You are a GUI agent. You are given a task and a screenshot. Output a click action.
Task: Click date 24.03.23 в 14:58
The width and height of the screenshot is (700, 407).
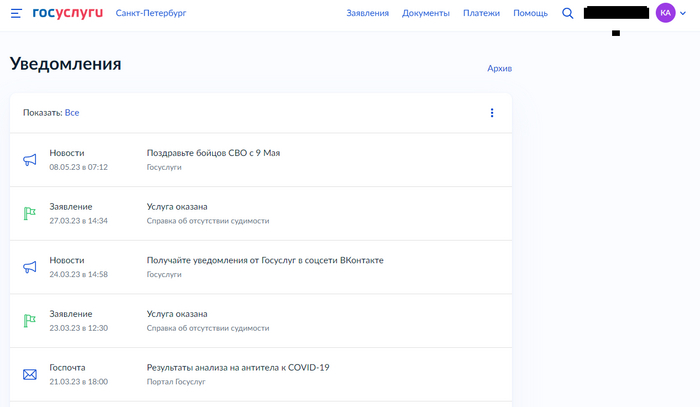tap(79, 274)
